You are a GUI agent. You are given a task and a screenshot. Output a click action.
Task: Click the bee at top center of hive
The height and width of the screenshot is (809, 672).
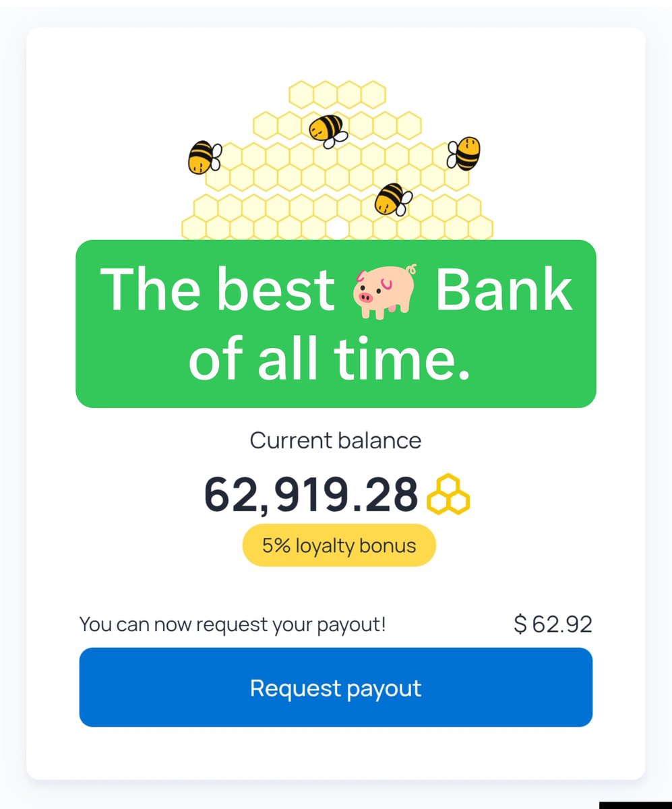tap(328, 130)
